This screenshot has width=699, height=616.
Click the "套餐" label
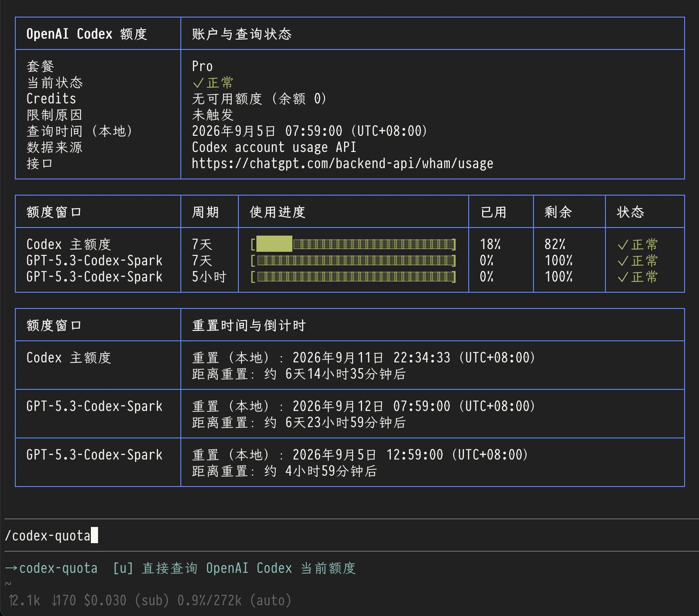[40, 66]
